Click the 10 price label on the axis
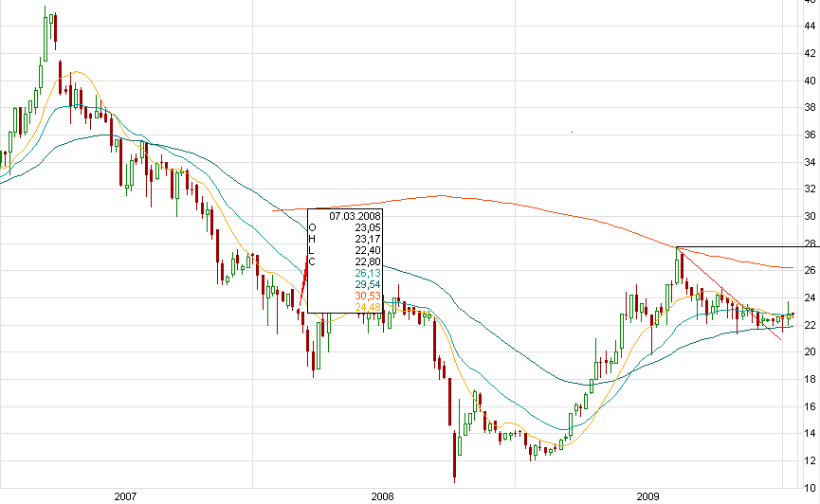Screen dimensions: 820x504 pos(811,488)
